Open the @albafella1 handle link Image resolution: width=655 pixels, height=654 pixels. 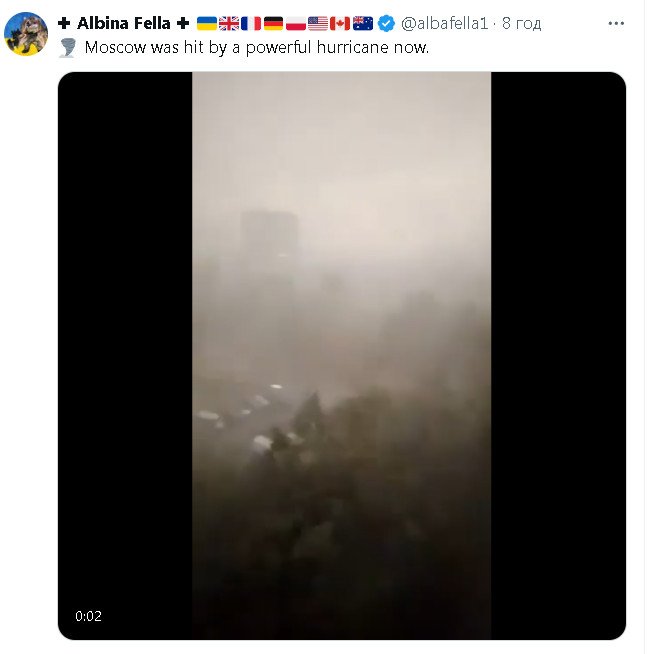coord(444,23)
